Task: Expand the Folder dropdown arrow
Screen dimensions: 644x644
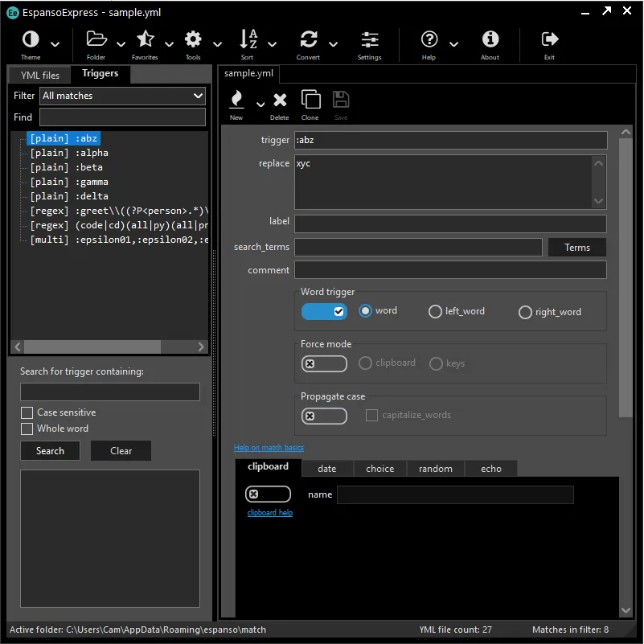Action: (x=121, y=43)
